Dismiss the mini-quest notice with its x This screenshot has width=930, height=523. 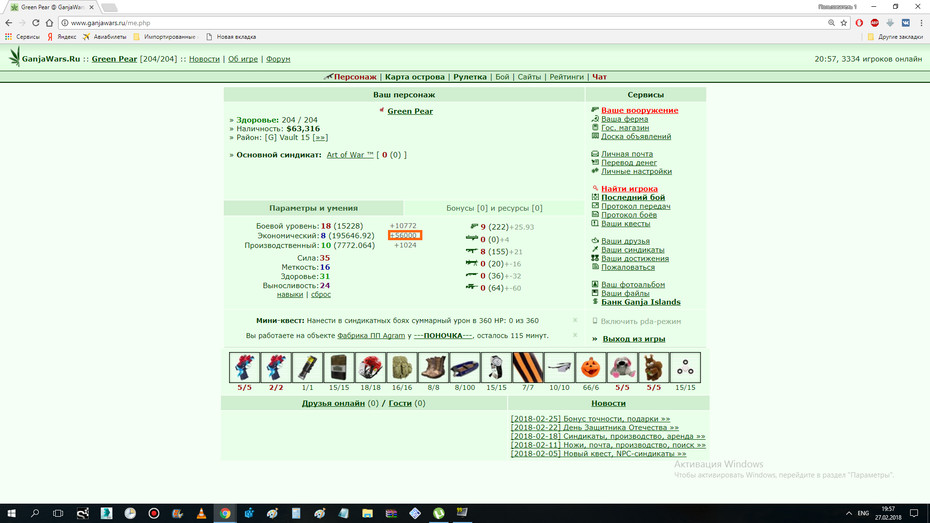tap(575, 320)
